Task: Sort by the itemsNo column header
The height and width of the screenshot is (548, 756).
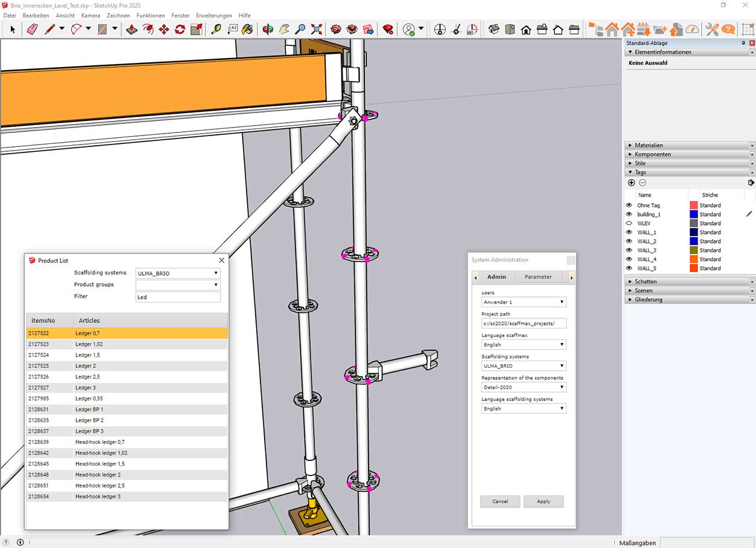Action: 50,321
